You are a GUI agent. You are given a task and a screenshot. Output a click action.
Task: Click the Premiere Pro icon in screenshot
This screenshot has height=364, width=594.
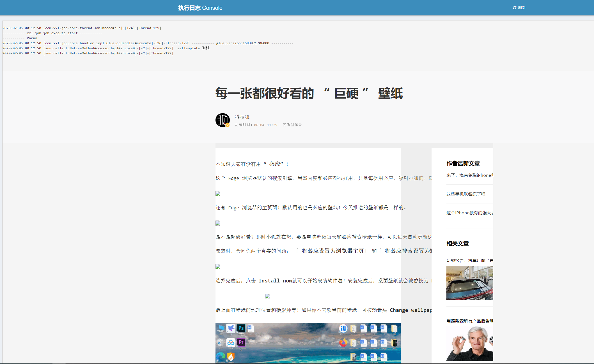click(x=241, y=342)
